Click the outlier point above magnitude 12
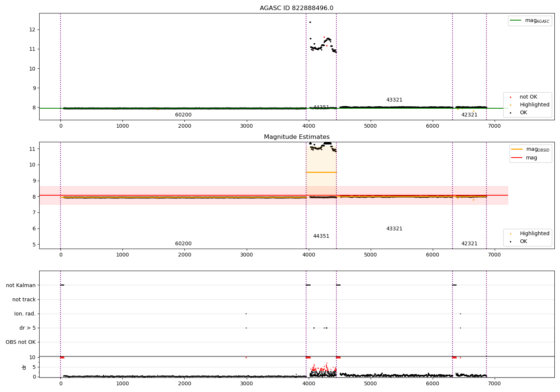The image size is (560, 392). (310, 22)
